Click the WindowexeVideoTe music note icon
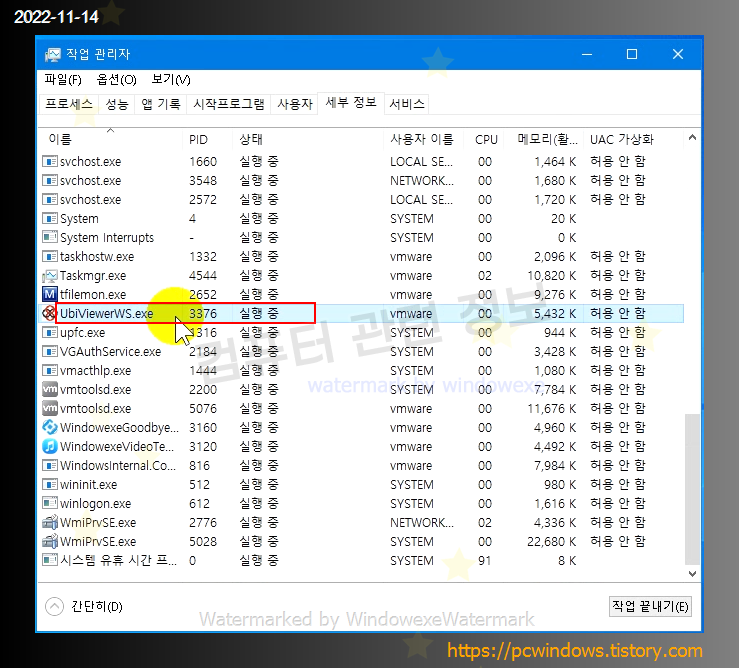Screen dimensions: 739x668 (49, 446)
